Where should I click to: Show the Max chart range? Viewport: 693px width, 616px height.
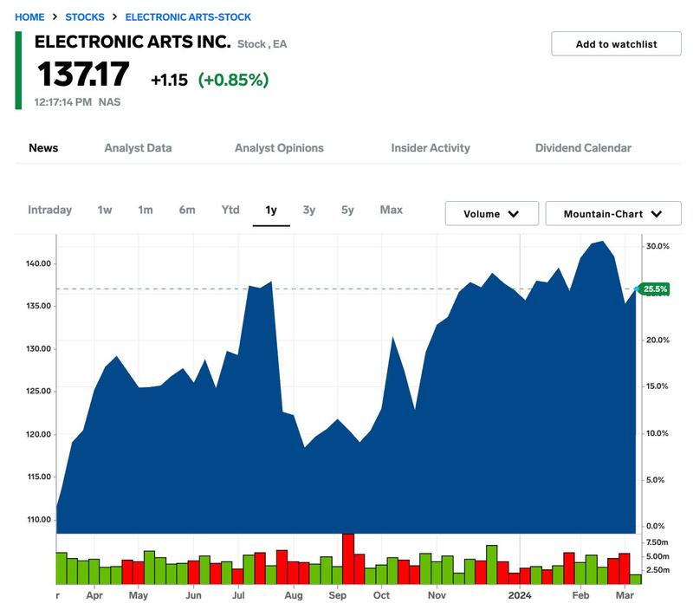point(392,210)
